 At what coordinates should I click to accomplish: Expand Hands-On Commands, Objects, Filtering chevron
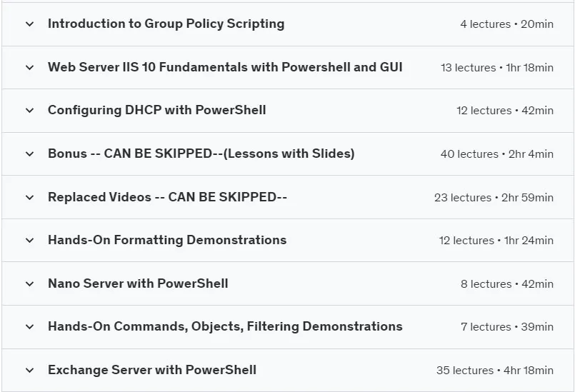click(x=30, y=327)
